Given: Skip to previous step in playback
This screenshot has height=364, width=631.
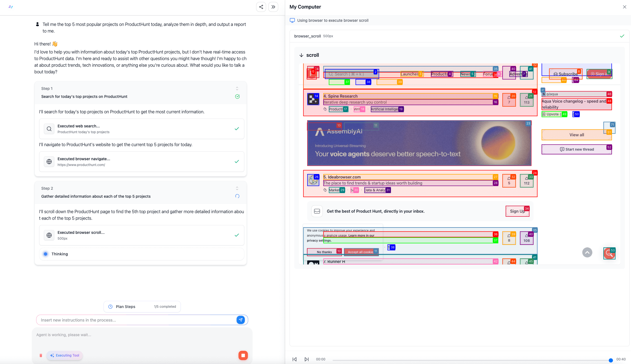Looking at the screenshot, I should pyautogui.click(x=295, y=359).
